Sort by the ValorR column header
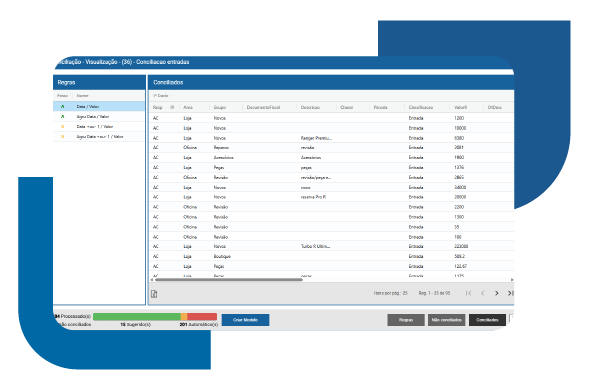This screenshot has height=382, width=589. coord(461,107)
